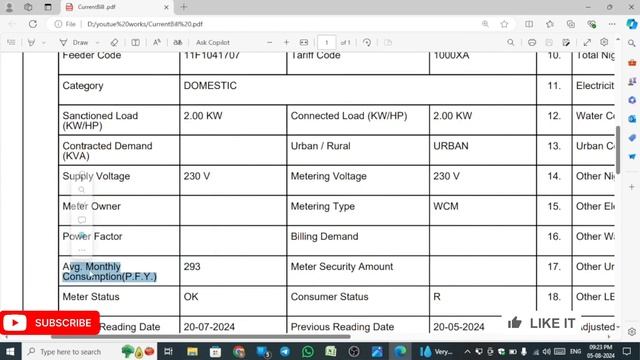Open sidebar settings gear at bottom
Viewport: 640px width, 360px height.
point(632,331)
